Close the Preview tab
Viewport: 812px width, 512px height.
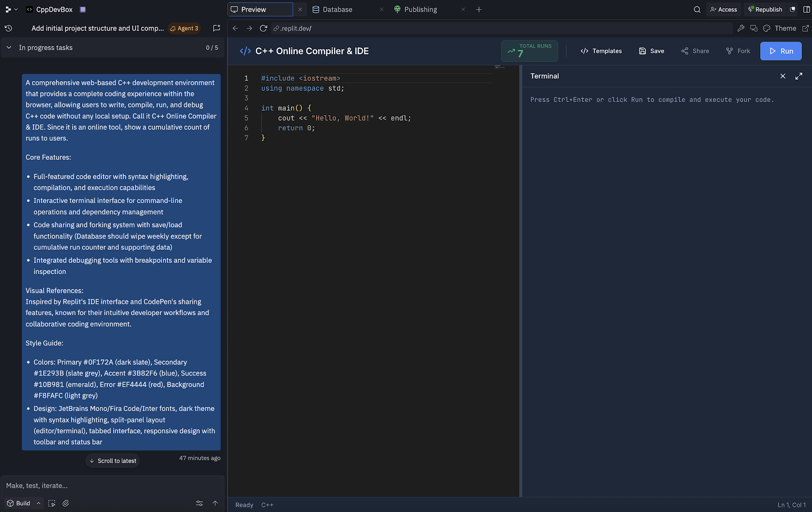point(300,9)
